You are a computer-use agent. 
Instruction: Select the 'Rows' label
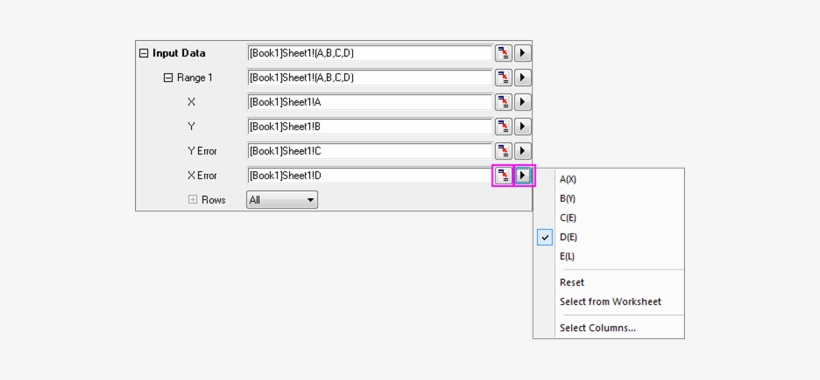[213, 200]
